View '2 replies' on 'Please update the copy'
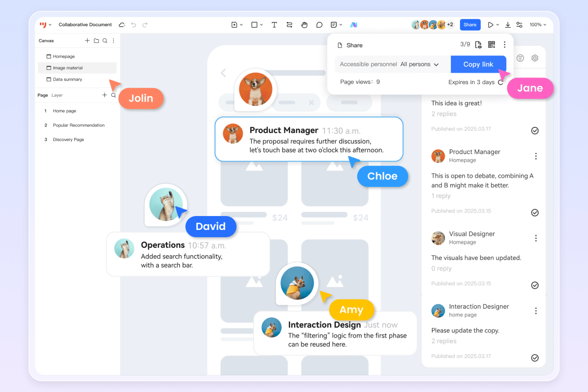The height and width of the screenshot is (392, 588). [444, 341]
